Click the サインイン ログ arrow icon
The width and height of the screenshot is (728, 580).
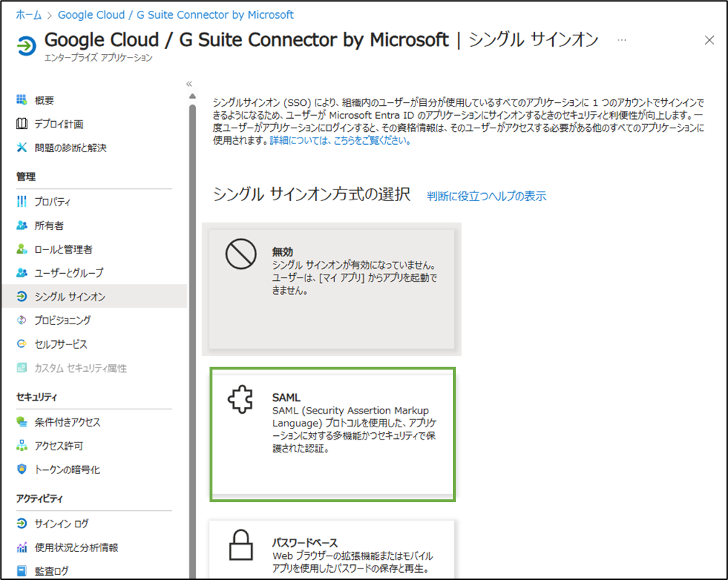pyautogui.click(x=22, y=523)
